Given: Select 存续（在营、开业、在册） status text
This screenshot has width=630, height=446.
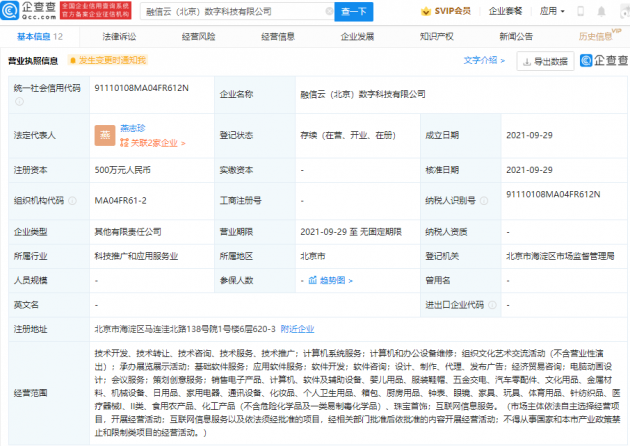Looking at the screenshot, I should [x=348, y=135].
